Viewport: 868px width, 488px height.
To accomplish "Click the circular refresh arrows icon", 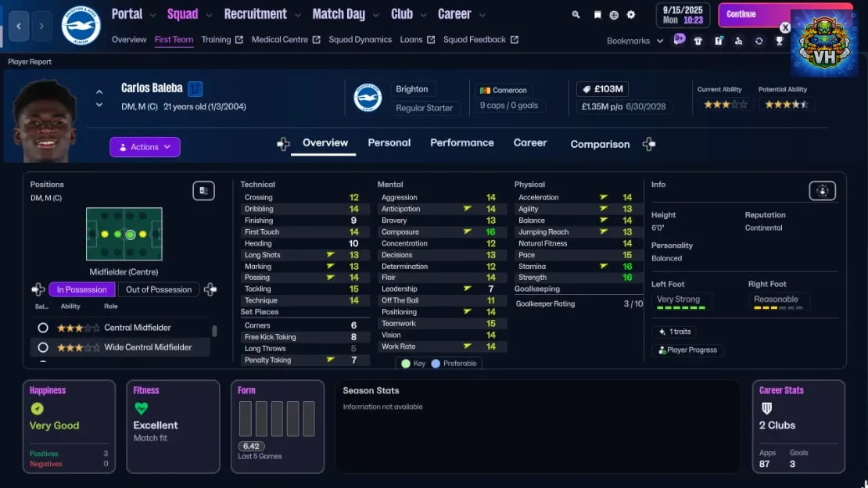I will pos(759,41).
